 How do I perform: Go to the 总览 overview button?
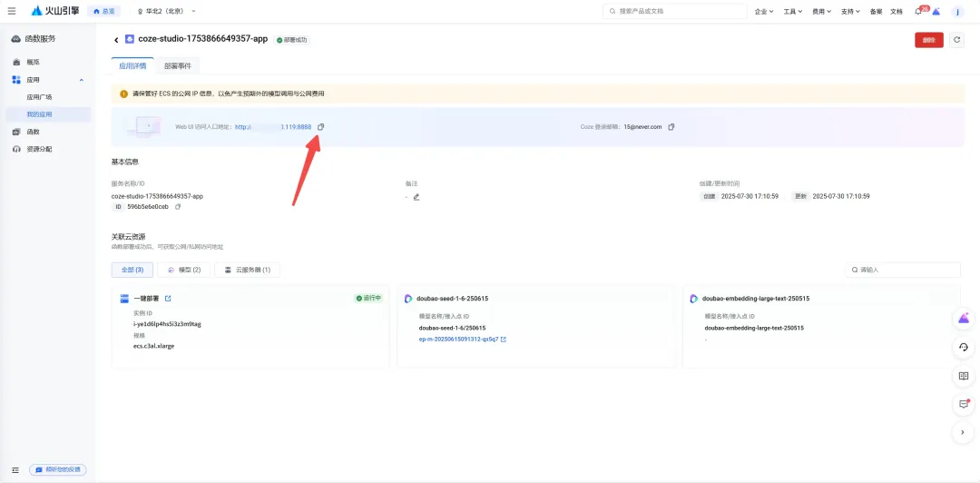click(104, 11)
